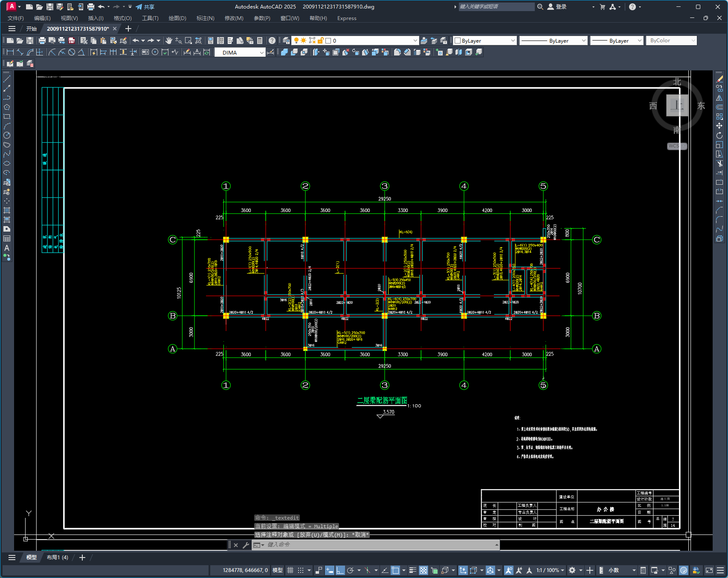Click the Plot printer icon
The image size is (728, 578).
[42, 41]
